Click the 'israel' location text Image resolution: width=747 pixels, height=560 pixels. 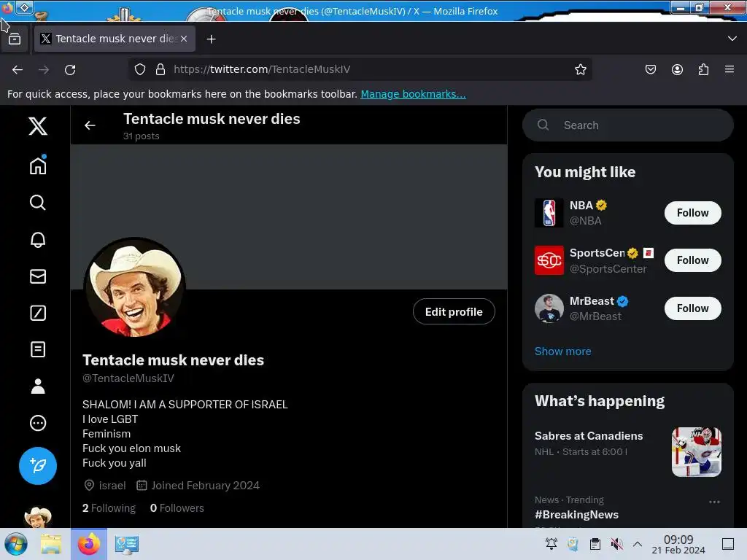[x=112, y=485]
